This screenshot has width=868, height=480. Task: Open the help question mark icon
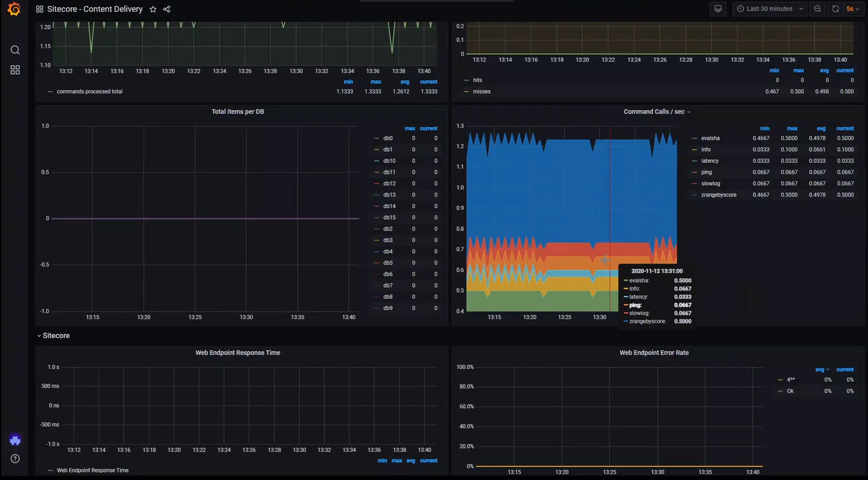click(15, 459)
